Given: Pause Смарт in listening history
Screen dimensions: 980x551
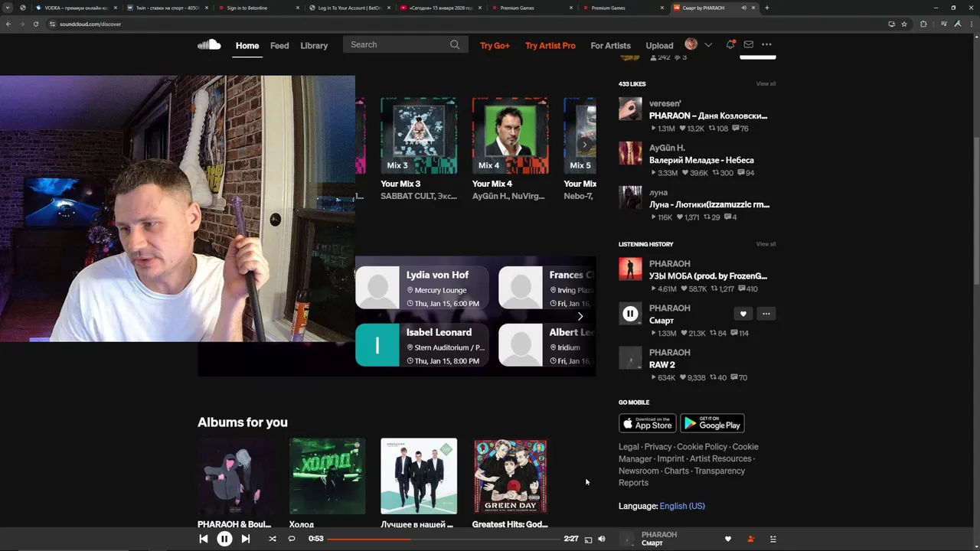Looking at the screenshot, I should click(630, 313).
